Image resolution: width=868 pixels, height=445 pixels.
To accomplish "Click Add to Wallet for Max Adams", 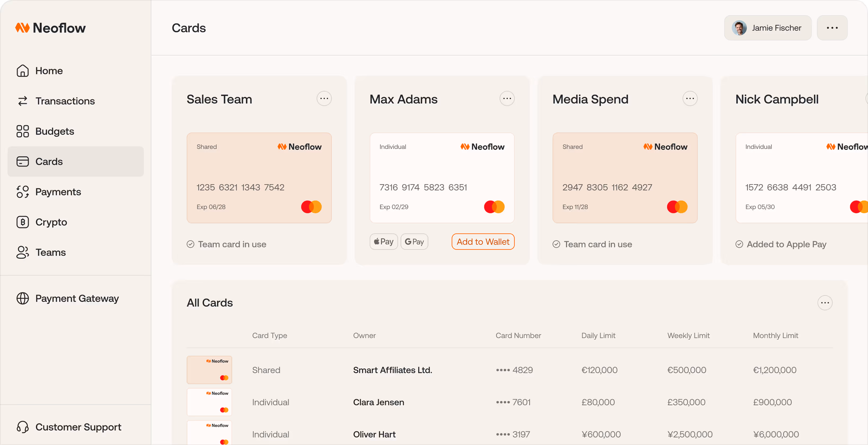I will 482,242.
